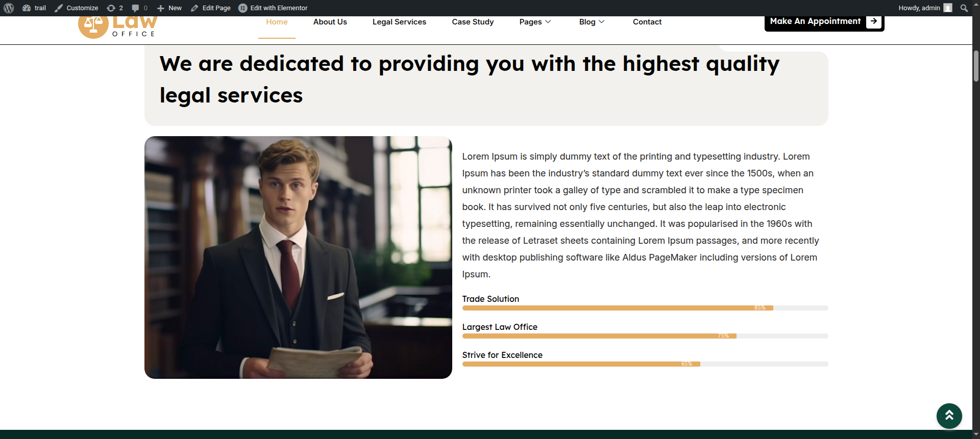Image resolution: width=980 pixels, height=439 pixels.
Task: Click the WordPress logo icon
Action: 9,8
